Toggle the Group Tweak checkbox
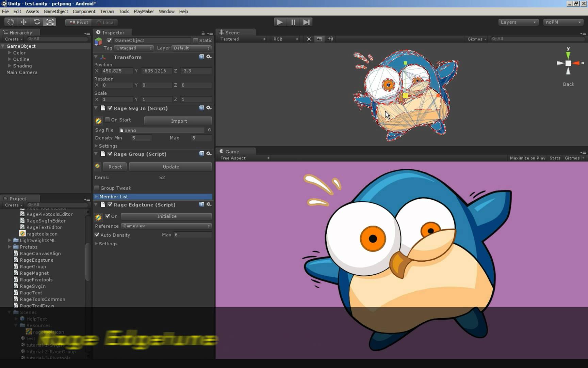The image size is (588, 368). tap(97, 188)
